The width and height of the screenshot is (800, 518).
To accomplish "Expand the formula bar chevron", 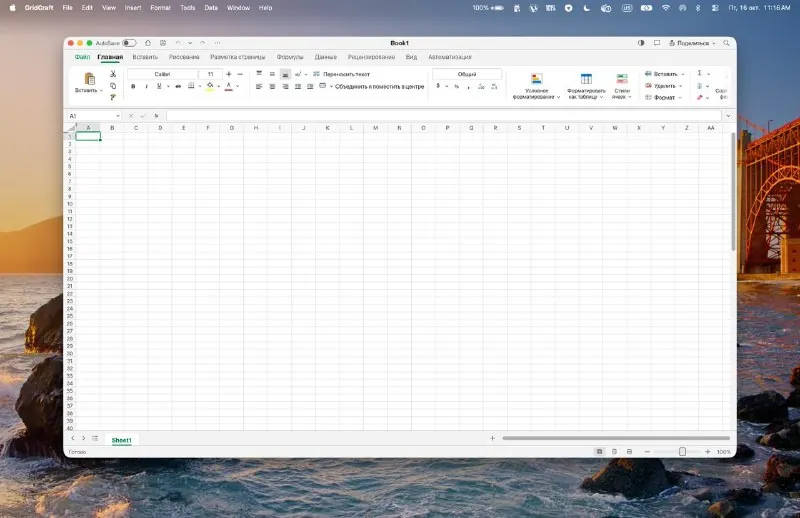I will pyautogui.click(x=728, y=116).
